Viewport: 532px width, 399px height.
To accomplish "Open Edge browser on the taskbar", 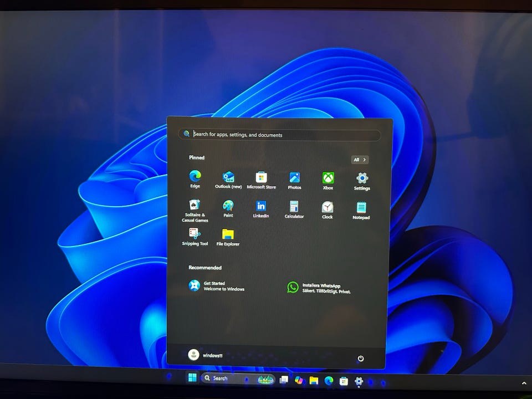I will tap(329, 381).
